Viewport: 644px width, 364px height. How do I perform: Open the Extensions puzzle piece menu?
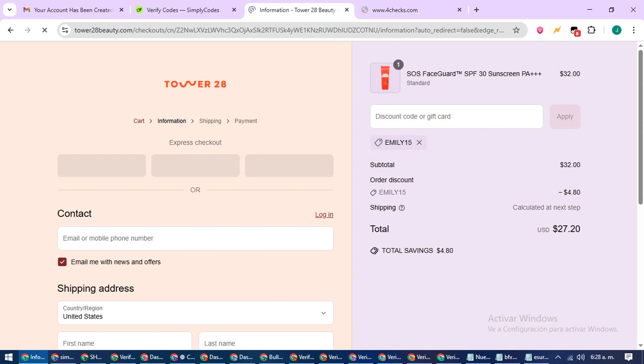[x=592, y=30]
